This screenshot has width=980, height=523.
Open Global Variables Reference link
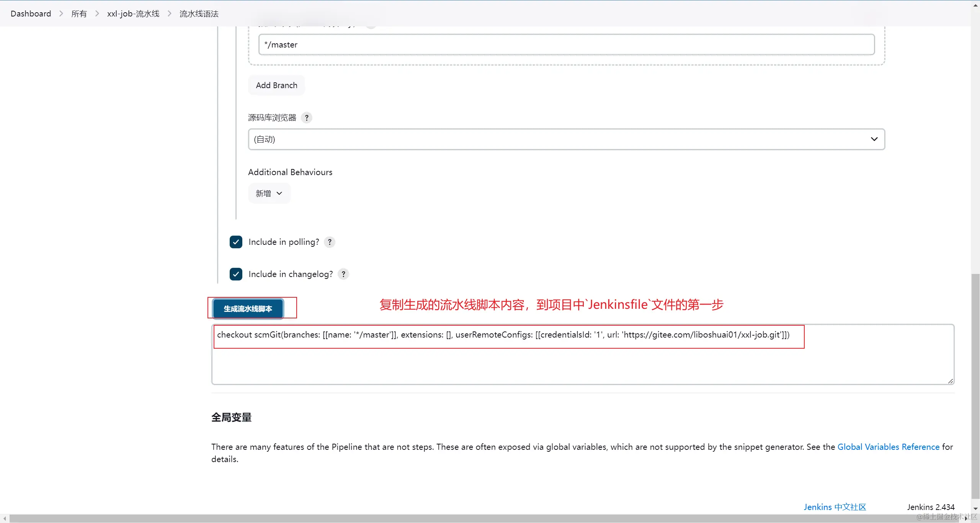[888, 447]
